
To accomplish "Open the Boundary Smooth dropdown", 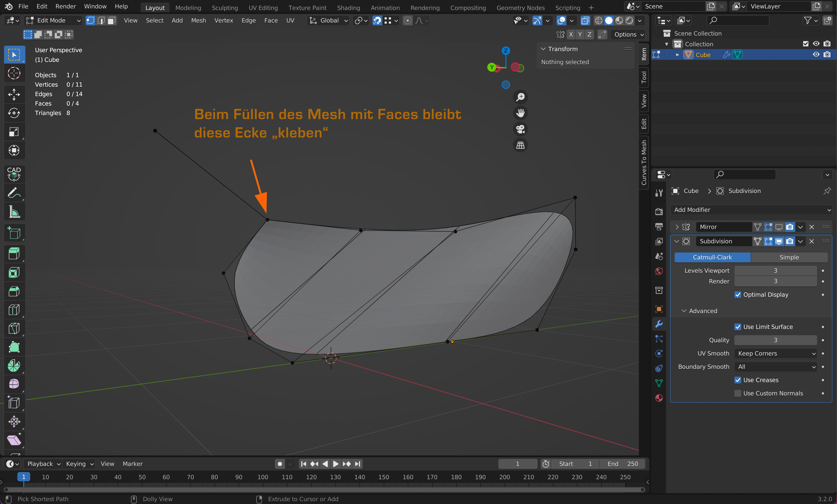I will (x=775, y=367).
